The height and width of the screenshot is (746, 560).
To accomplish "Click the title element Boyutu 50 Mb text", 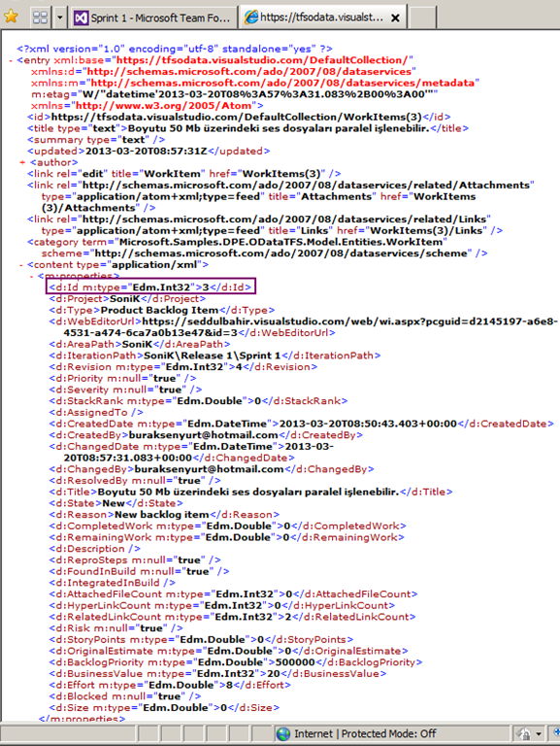I will (x=279, y=128).
